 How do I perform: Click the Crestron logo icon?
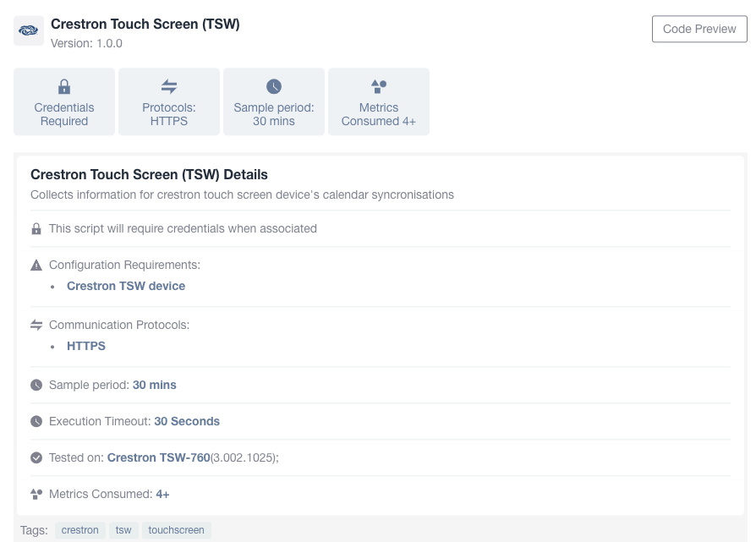click(29, 30)
